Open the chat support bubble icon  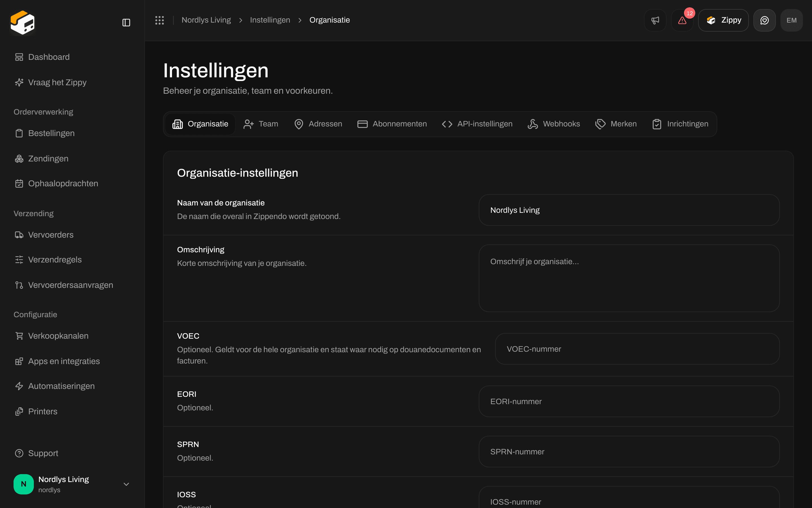pos(764,20)
